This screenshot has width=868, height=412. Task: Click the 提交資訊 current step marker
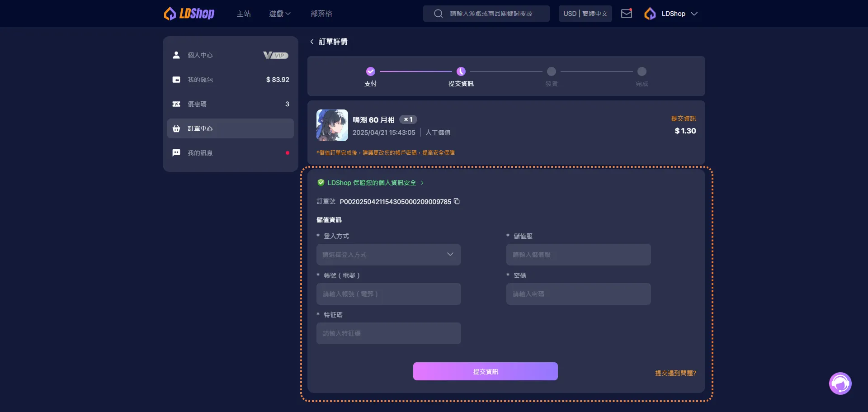pos(461,71)
